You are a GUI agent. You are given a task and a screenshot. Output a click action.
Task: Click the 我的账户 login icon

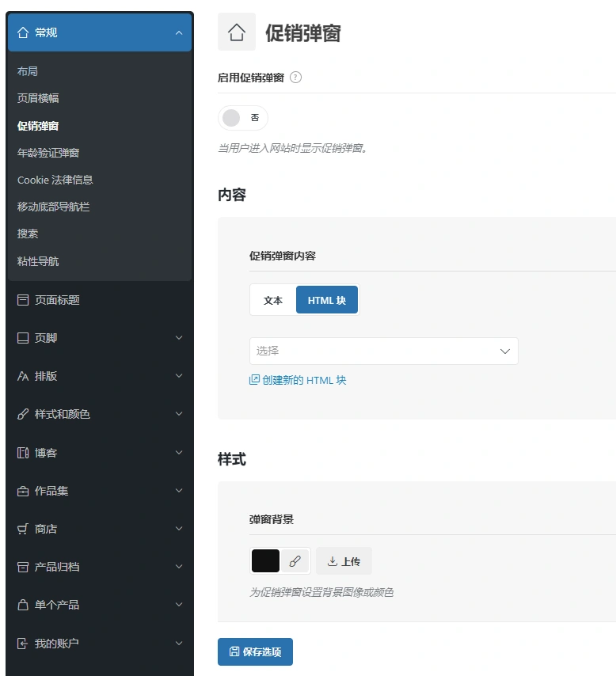[23, 644]
